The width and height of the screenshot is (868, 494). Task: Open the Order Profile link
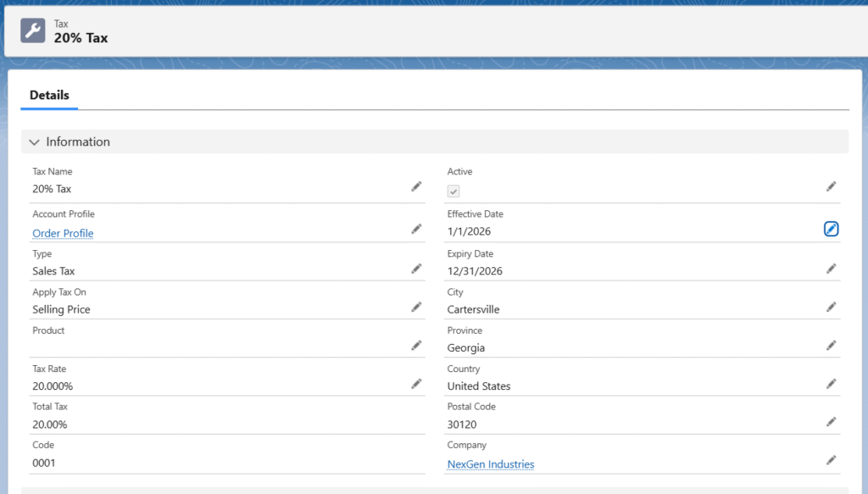63,233
